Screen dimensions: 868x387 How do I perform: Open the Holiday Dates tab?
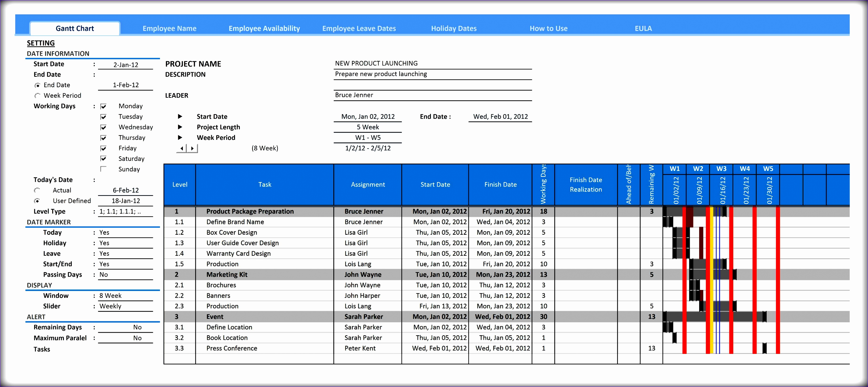click(454, 29)
